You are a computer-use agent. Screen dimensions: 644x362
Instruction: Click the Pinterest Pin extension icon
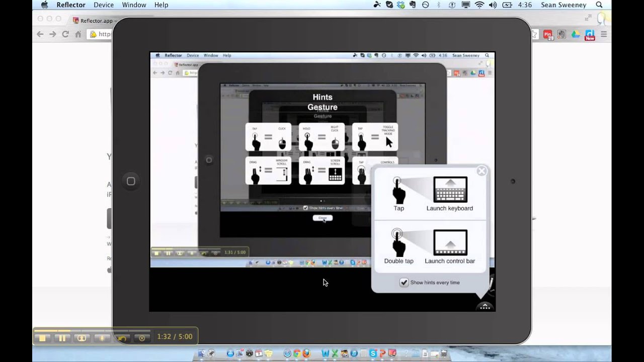click(x=548, y=35)
